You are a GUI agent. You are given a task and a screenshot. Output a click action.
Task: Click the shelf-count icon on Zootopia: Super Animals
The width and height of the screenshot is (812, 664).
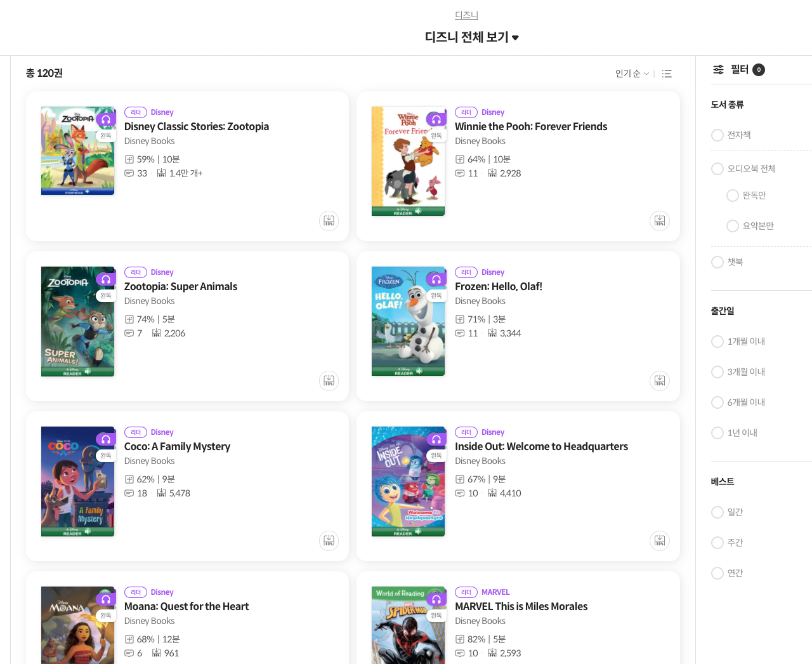coord(157,333)
